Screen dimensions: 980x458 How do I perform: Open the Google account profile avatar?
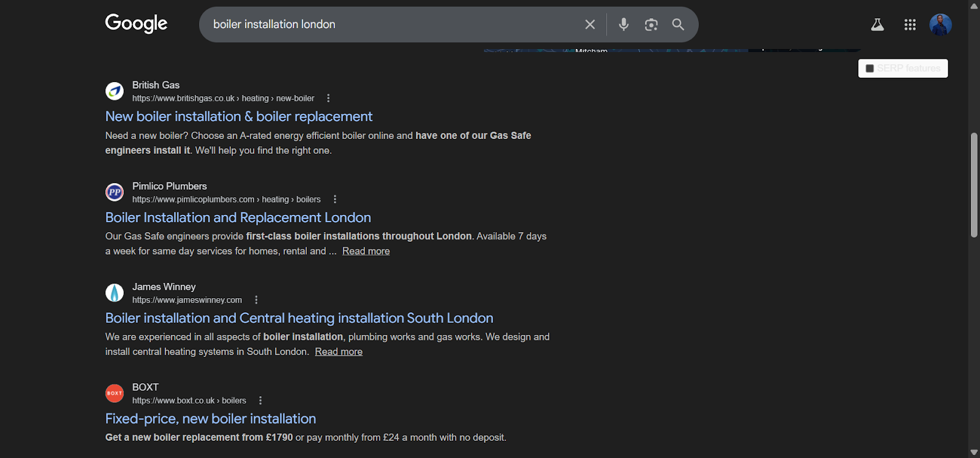pyautogui.click(x=940, y=24)
